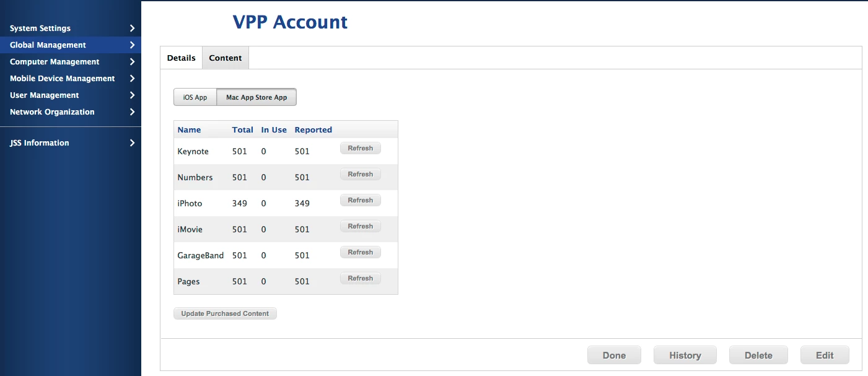Select the Pages row name

[x=188, y=281]
